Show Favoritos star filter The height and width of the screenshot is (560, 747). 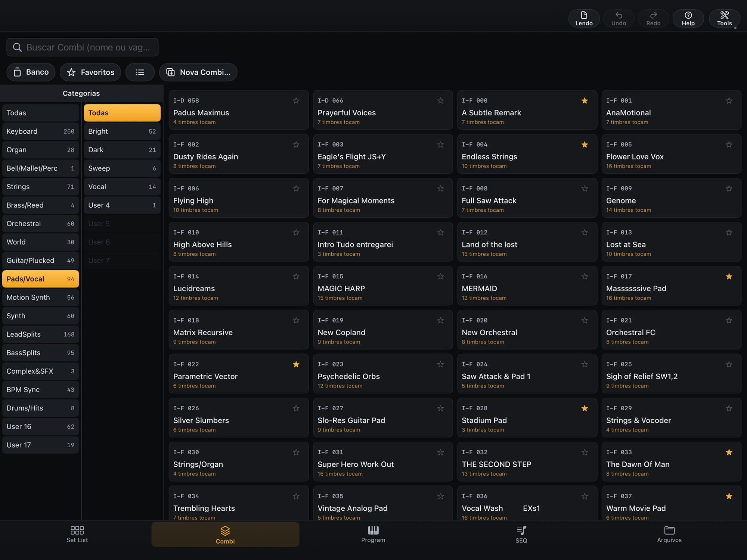90,72
